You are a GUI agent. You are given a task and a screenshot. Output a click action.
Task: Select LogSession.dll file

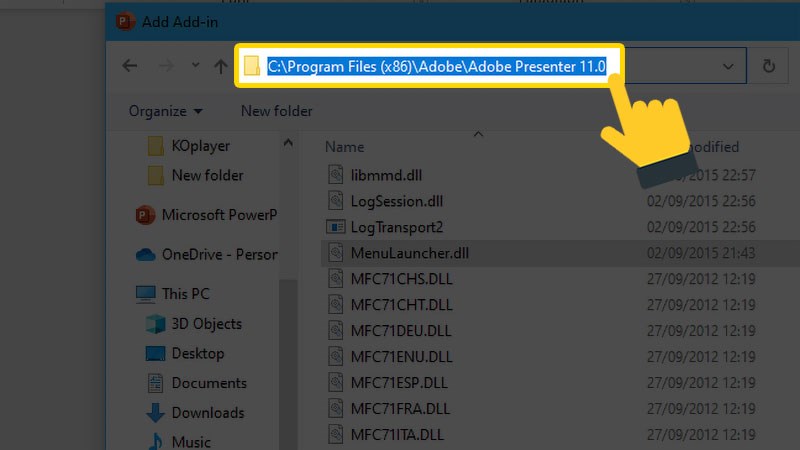tap(396, 202)
